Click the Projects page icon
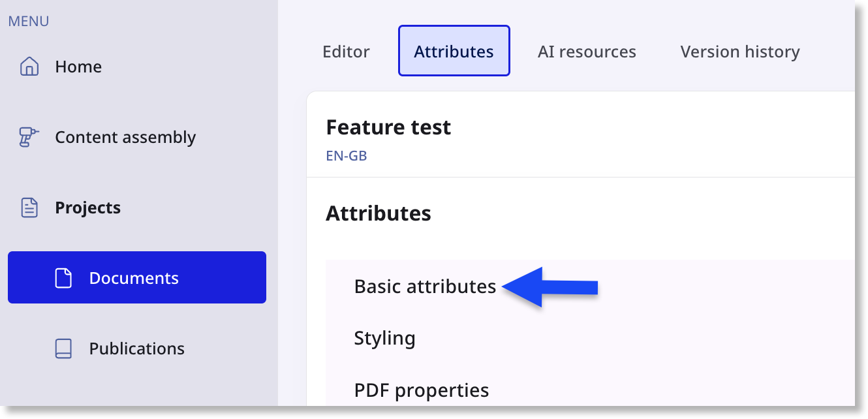 pos(29,208)
